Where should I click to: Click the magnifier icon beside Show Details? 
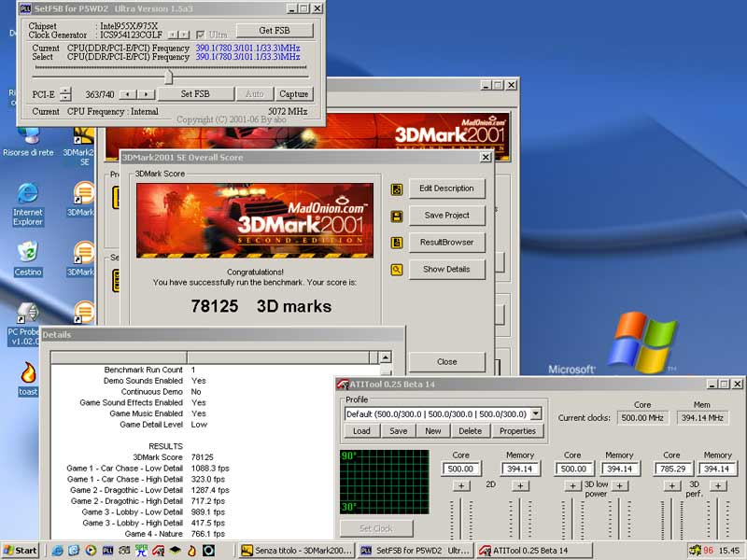tap(396, 270)
